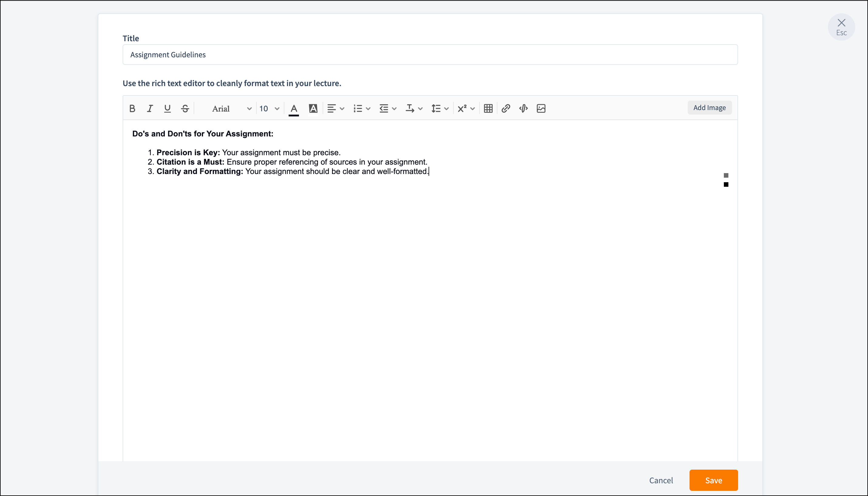This screenshot has width=868, height=496.
Task: Open the source code view icon
Action: [523, 109]
